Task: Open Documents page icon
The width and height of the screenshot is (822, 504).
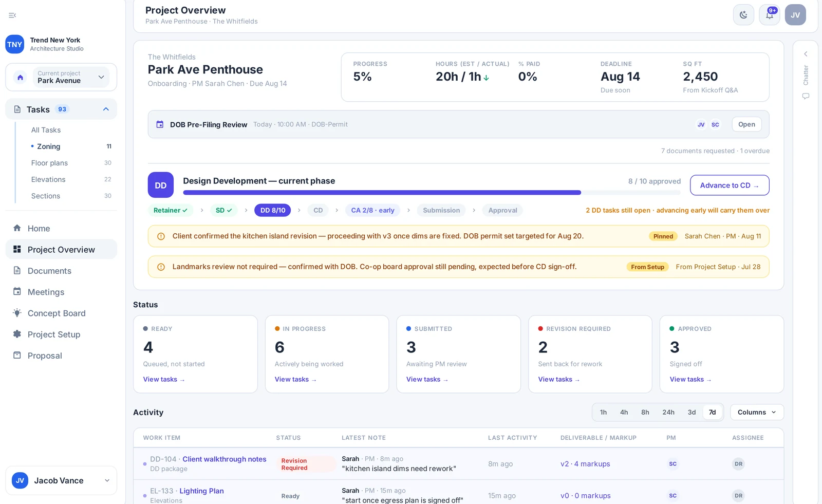Action: tap(17, 270)
